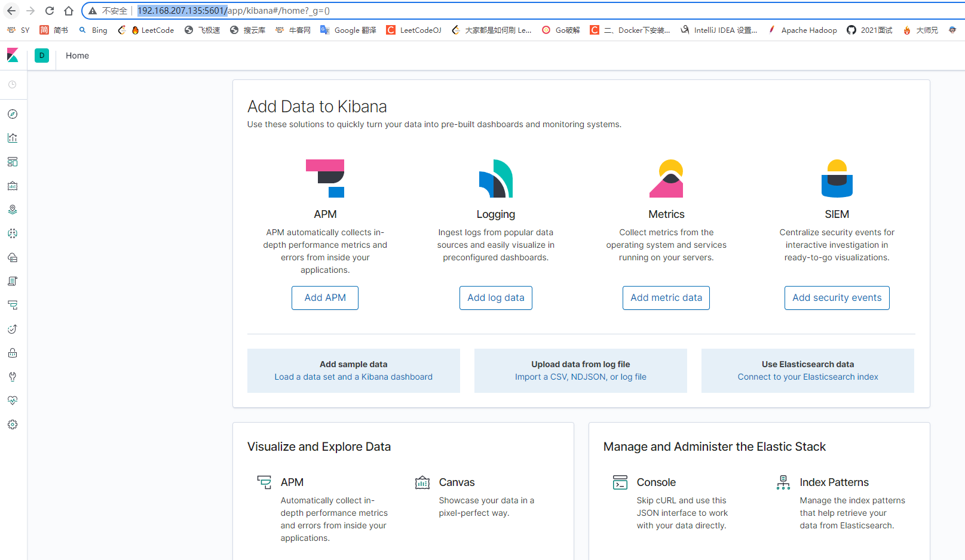
Task: Click the green D space avatar
Action: pos(42,56)
